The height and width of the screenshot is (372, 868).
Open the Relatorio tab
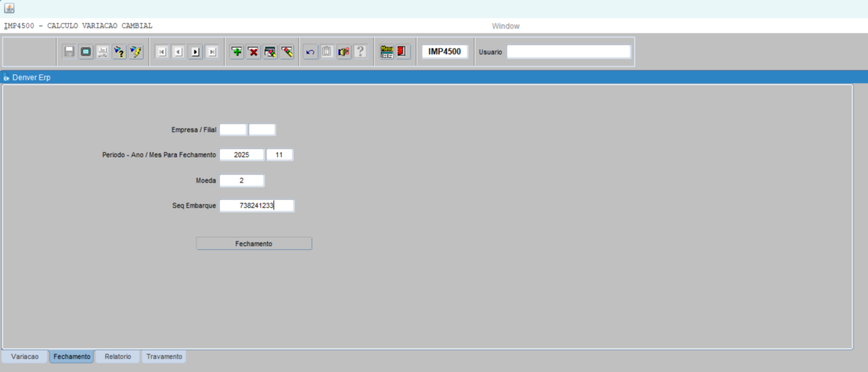[x=118, y=357]
